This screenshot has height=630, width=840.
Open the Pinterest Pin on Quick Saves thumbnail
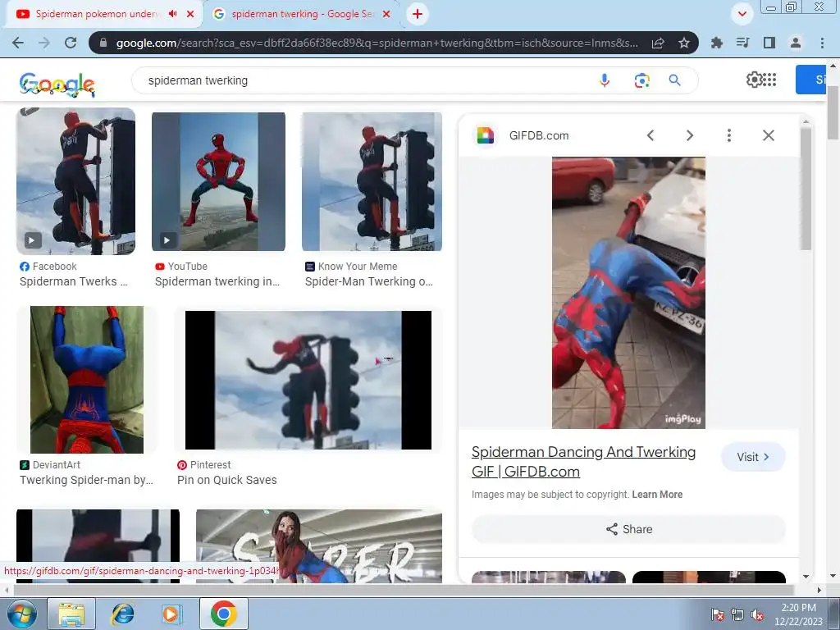coord(308,380)
